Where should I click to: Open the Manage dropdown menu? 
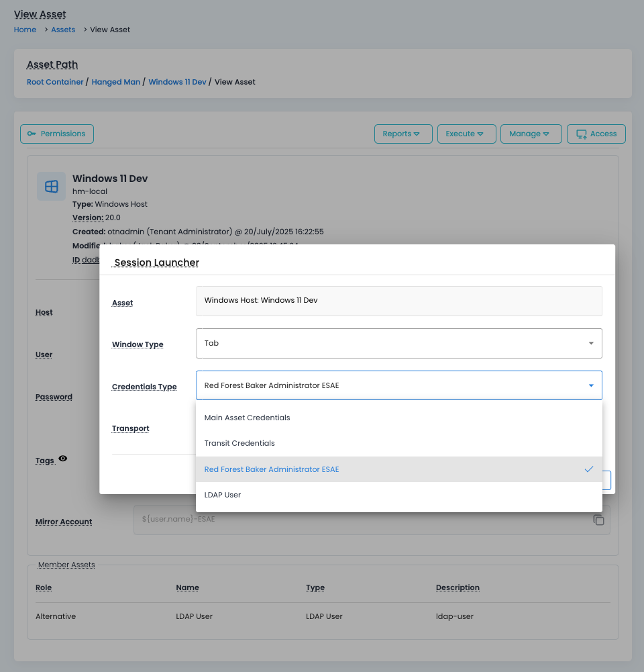tap(531, 134)
